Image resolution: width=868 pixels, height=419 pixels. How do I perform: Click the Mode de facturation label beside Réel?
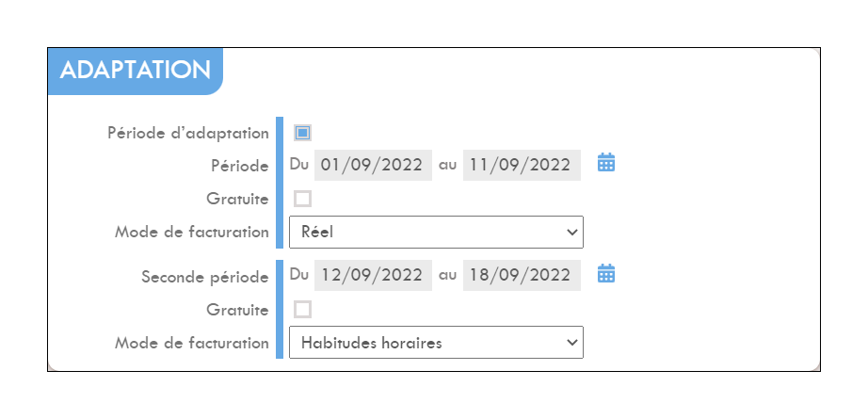click(191, 232)
